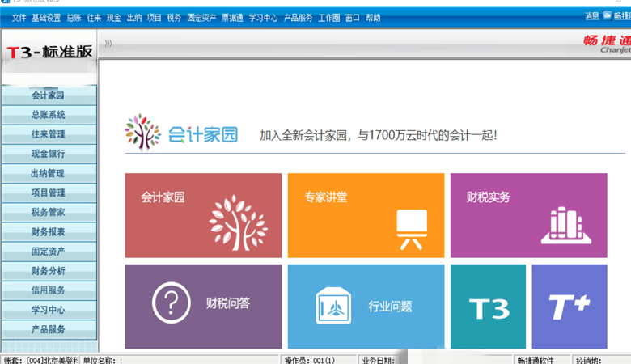Open 税务管家 from the sidebar
This screenshot has height=364, width=631.
click(x=49, y=213)
